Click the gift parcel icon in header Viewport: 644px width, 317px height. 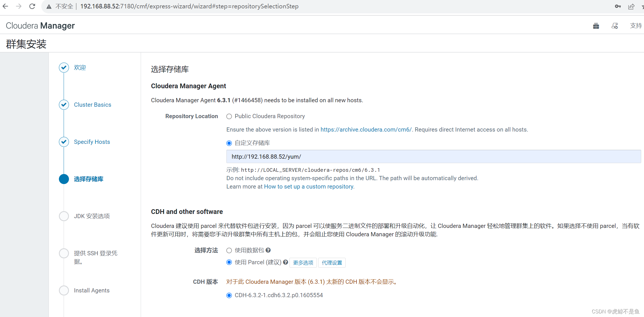[x=596, y=26]
